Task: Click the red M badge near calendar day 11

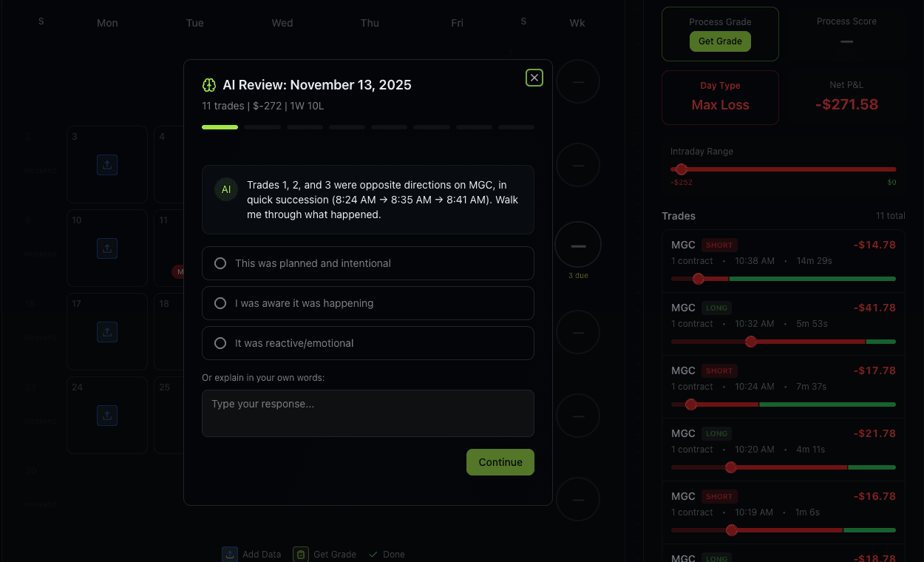Action: 179,271
